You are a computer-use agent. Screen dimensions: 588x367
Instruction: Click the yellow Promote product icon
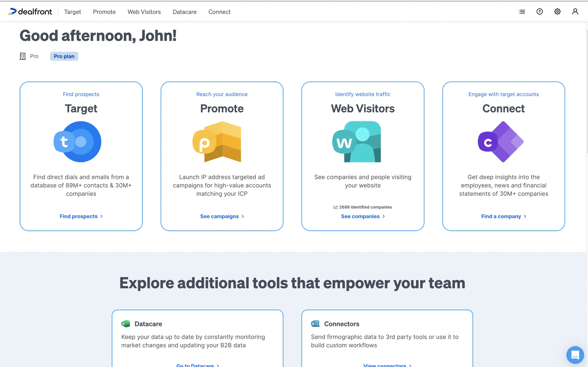pos(217,142)
